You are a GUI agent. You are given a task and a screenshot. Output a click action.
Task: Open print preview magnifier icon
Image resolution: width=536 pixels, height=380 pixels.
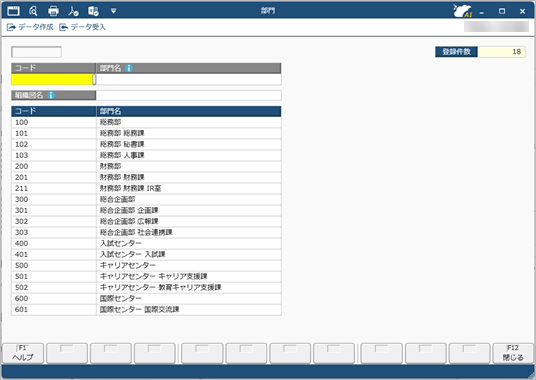tap(33, 11)
